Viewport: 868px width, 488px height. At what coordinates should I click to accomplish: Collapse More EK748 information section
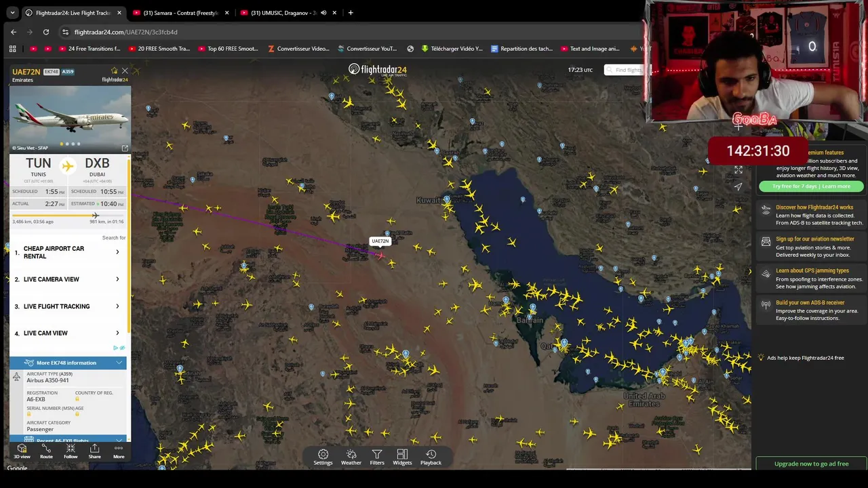68,363
